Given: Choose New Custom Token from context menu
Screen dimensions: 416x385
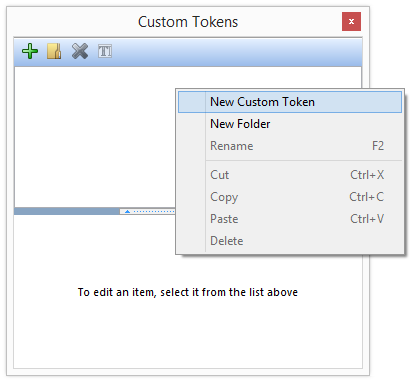Looking at the screenshot, I should (290, 102).
